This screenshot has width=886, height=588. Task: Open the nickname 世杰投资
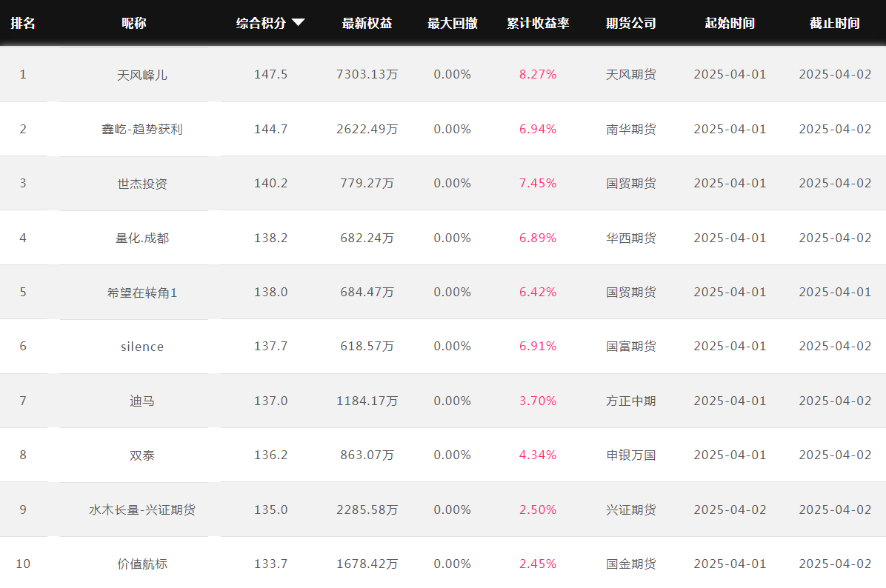[x=141, y=184]
